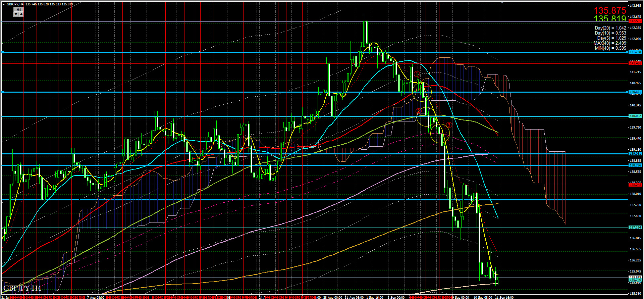Click the up arrow under H4
This screenshot has height=299, width=644.
click(21, 14)
